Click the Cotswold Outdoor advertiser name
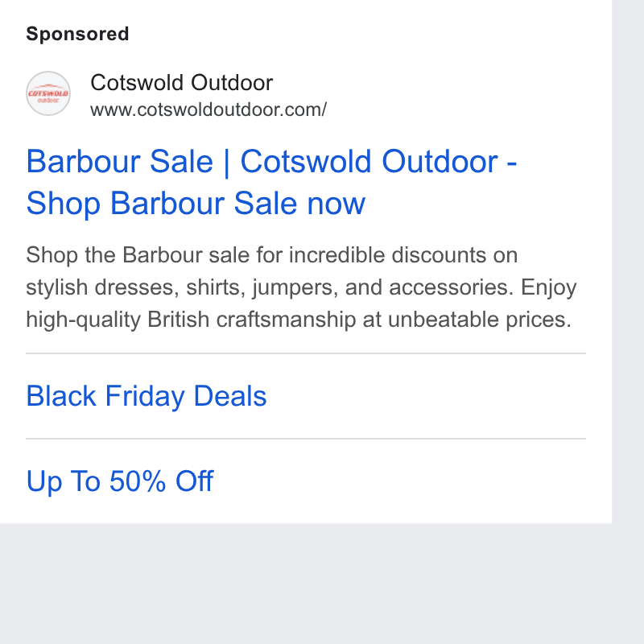The height and width of the screenshot is (644, 644). click(182, 83)
